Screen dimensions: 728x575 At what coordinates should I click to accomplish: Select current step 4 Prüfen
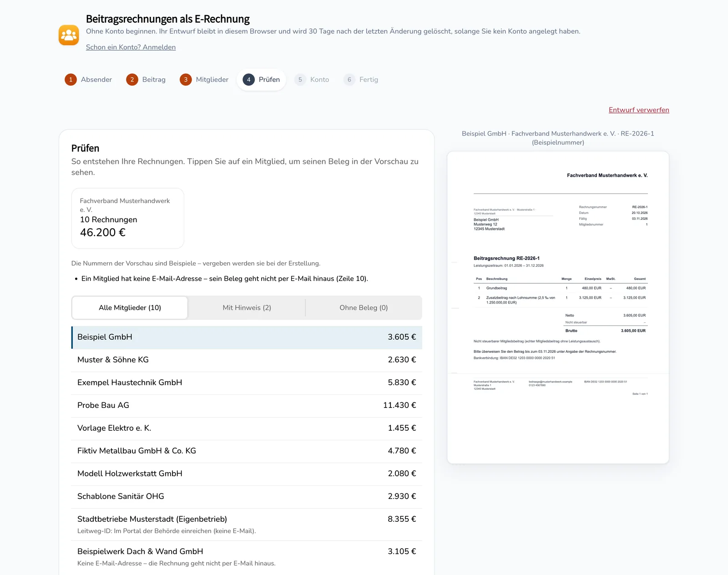(x=261, y=80)
